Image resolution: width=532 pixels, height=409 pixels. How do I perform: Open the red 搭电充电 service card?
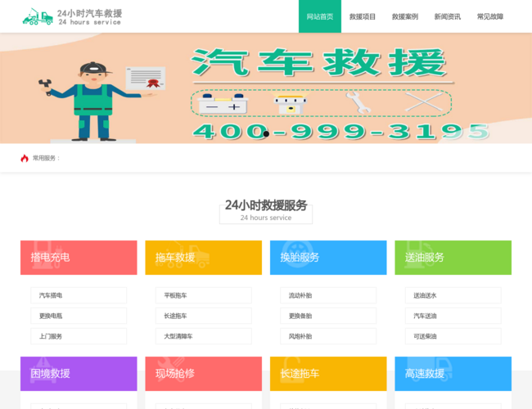point(79,258)
